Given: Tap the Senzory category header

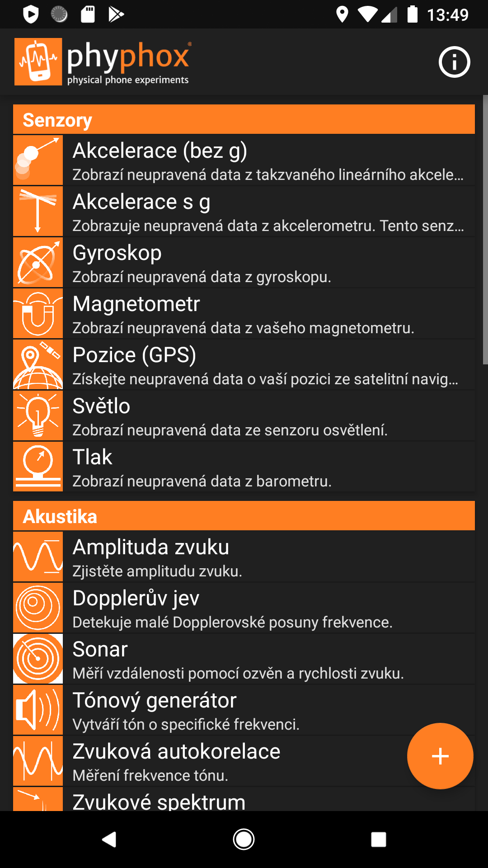Looking at the screenshot, I should (x=244, y=120).
